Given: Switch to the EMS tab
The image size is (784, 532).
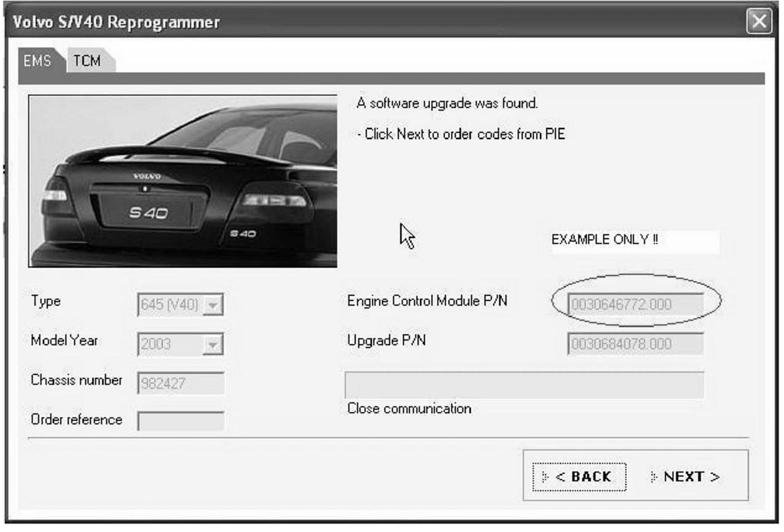Looking at the screenshot, I should [x=37, y=61].
